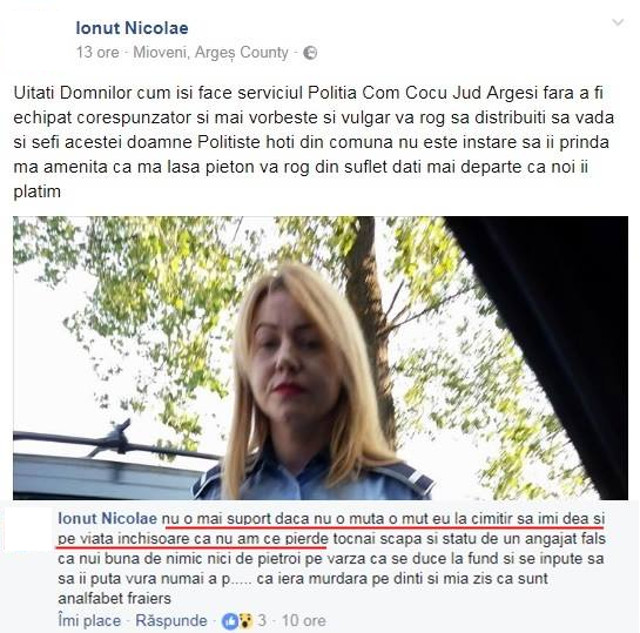Image resolution: width=640 pixels, height=633 pixels.
Task: Like the comment with "Îmi place"
Action: click(89, 621)
